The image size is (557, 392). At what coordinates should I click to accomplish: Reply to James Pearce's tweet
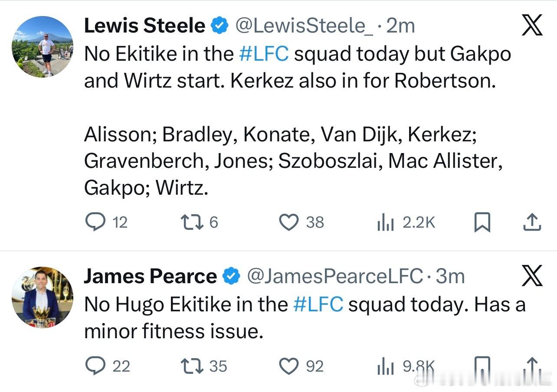(x=93, y=366)
